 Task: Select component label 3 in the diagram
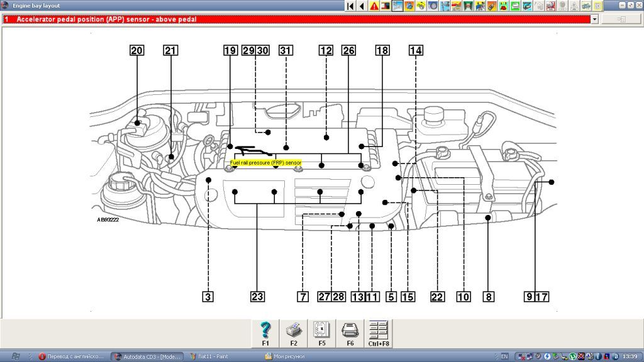pos(208,297)
